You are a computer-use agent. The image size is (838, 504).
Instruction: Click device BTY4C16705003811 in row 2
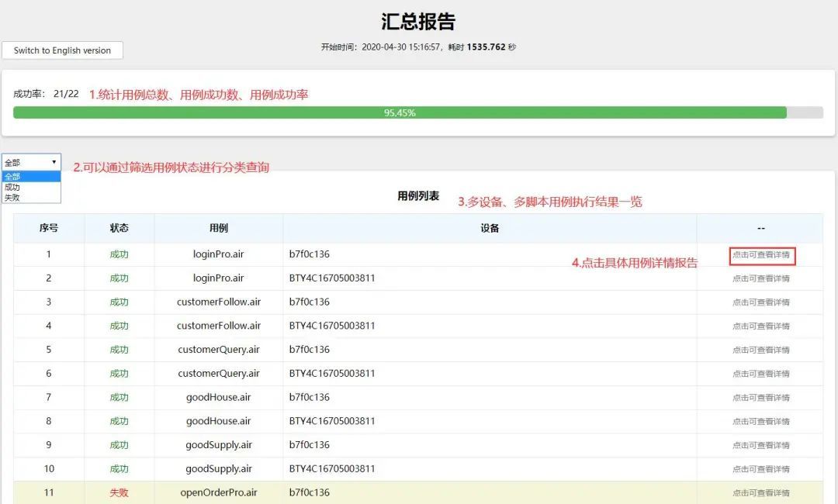[332, 278]
